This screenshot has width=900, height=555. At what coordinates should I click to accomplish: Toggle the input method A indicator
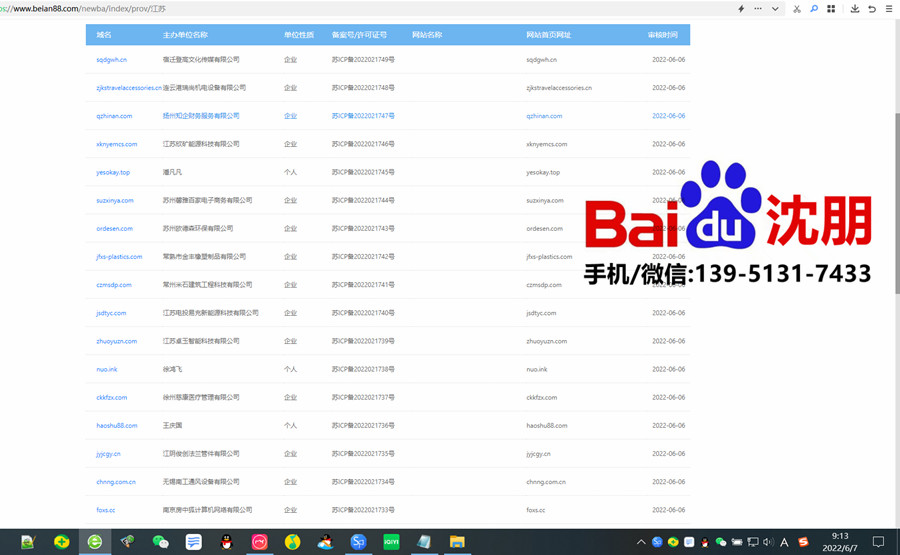(784, 542)
